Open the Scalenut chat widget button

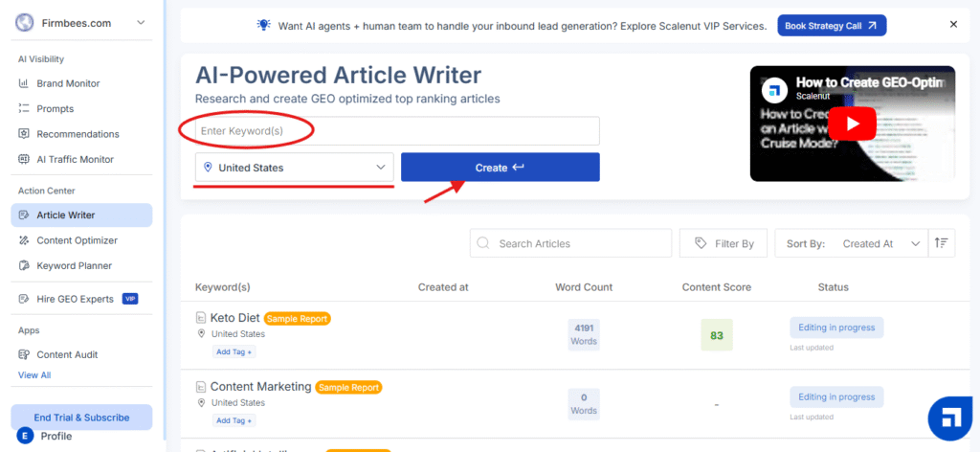click(x=950, y=418)
